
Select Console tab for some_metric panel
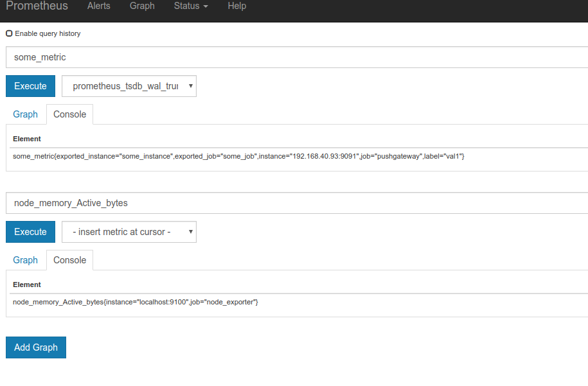click(x=70, y=114)
